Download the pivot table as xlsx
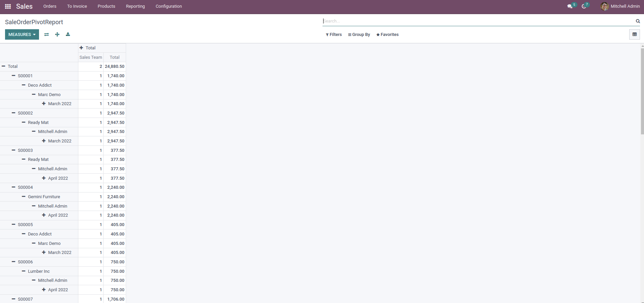This screenshot has height=303, width=644. pos(68,34)
